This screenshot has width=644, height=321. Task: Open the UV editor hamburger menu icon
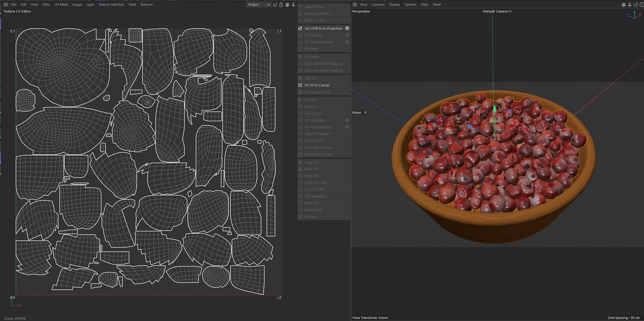pos(6,5)
